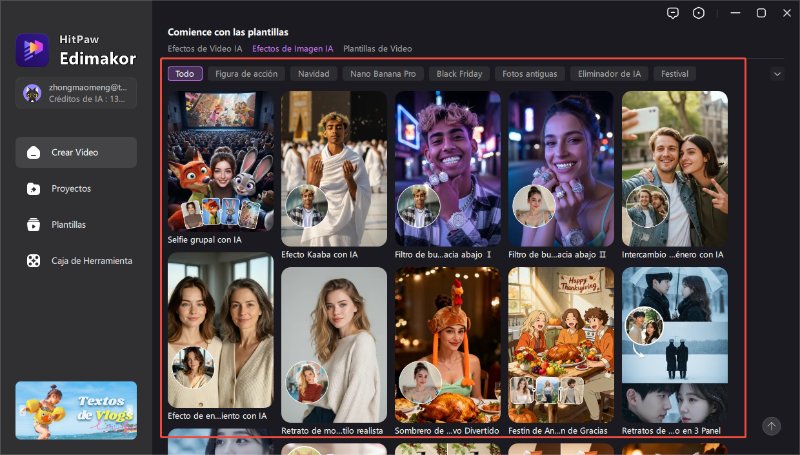Open the Festín de An...n de Gracias template
The image size is (800, 455).
561,345
